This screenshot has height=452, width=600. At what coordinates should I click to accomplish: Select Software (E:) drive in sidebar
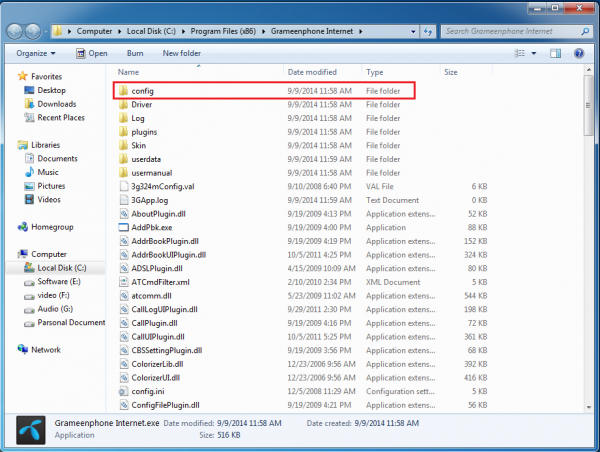(x=59, y=281)
